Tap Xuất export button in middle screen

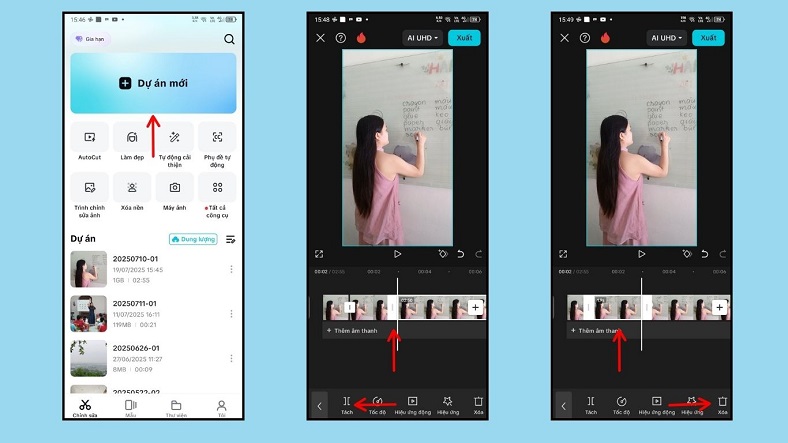click(x=463, y=38)
